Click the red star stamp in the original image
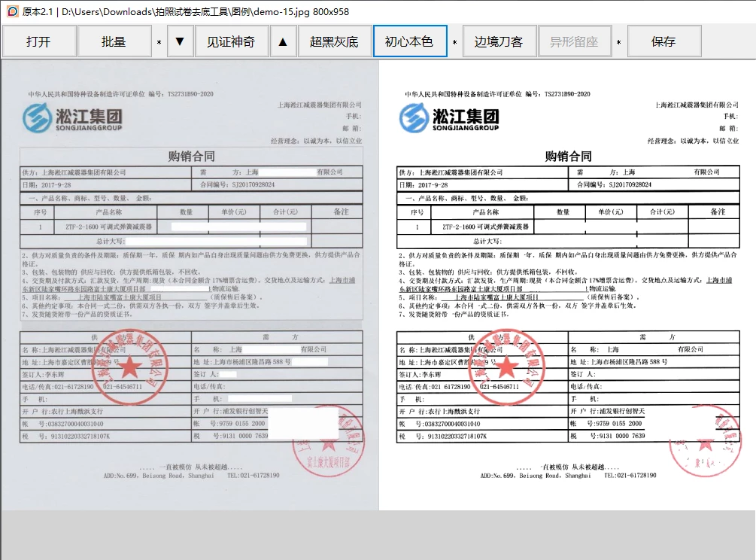The height and width of the screenshot is (560, 756). (x=131, y=367)
